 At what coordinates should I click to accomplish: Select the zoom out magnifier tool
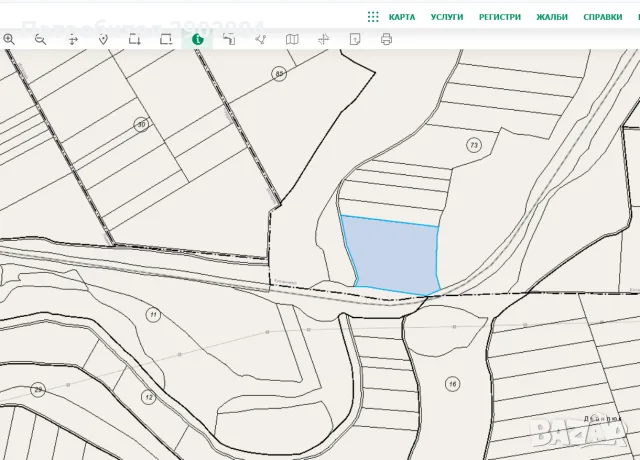click(40, 39)
